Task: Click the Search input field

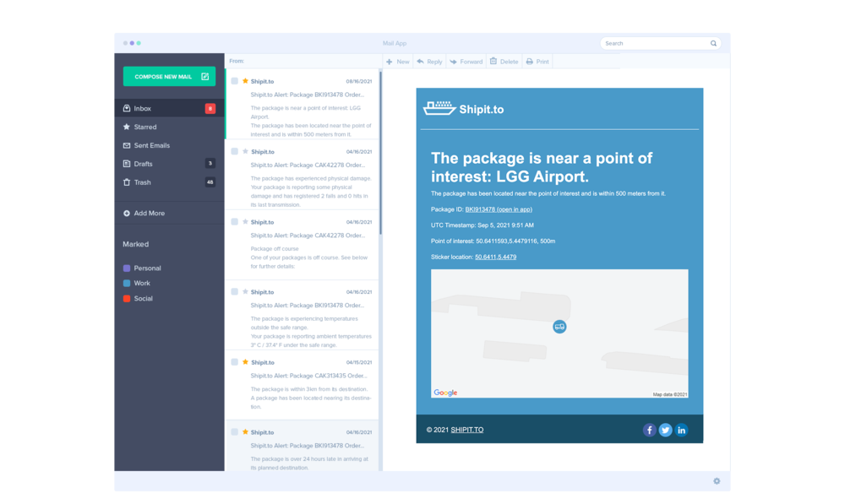Action: click(x=660, y=43)
